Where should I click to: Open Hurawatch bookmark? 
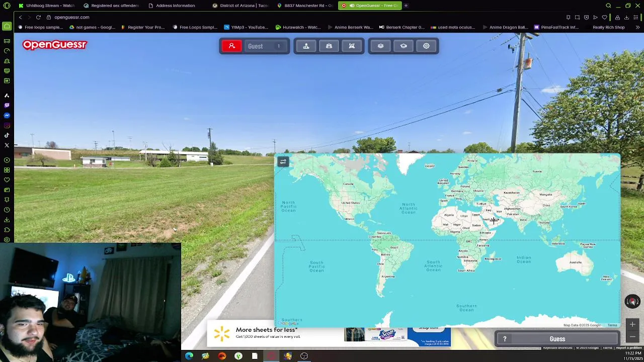pyautogui.click(x=298, y=27)
